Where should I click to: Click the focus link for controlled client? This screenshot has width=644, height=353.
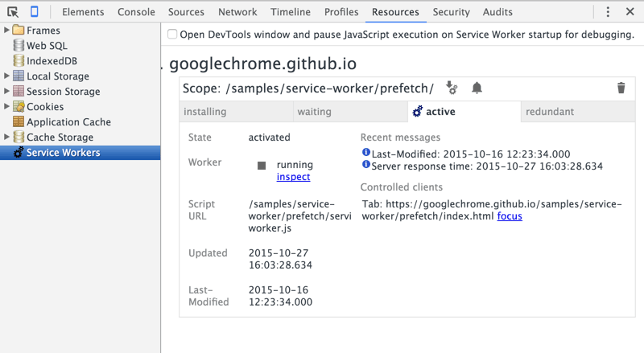[510, 216]
